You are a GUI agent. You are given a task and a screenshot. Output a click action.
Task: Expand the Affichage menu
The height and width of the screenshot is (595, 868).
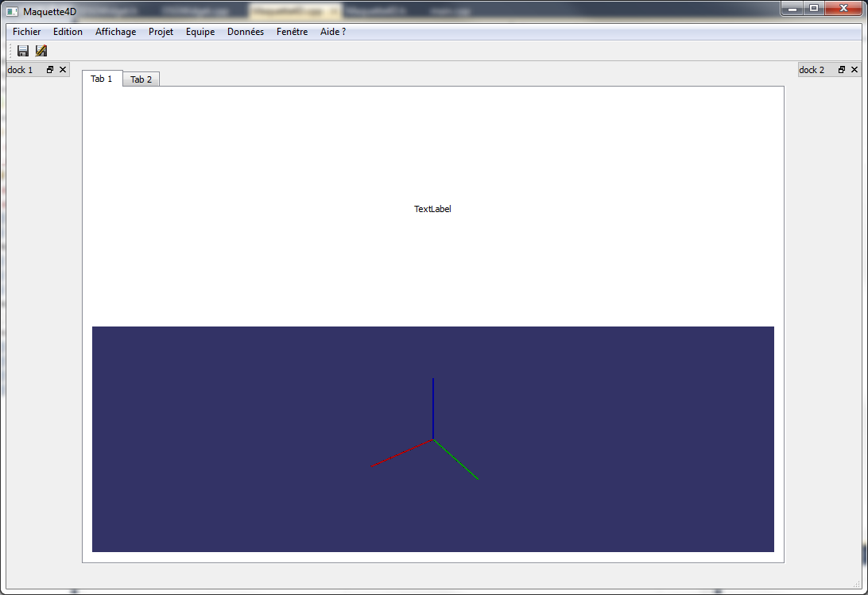coord(115,32)
